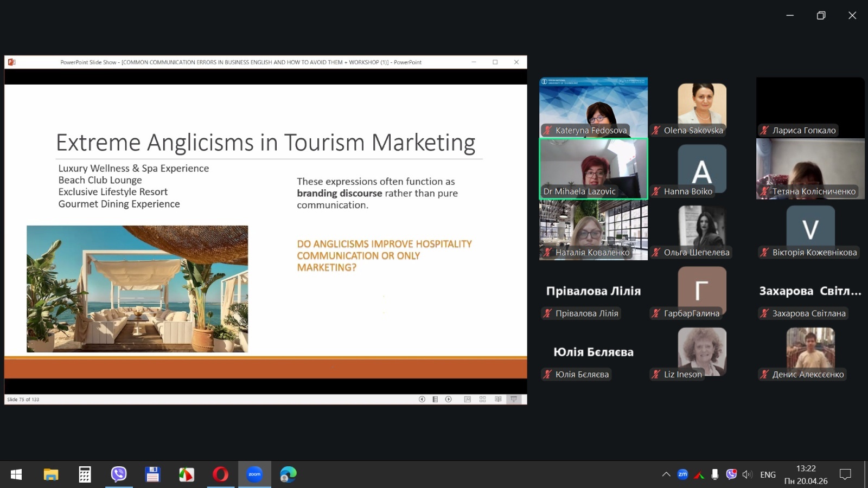Select Dr Mihaela Lazovic video tile
This screenshot has height=488, width=868.
tap(593, 169)
